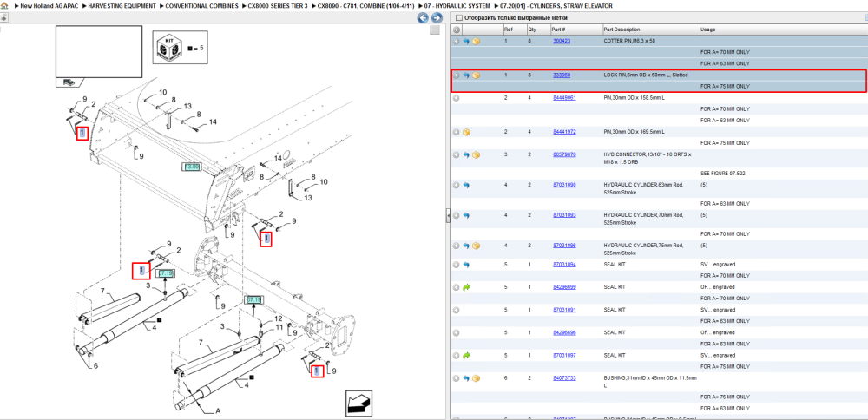Click green arrow icon for SEAL KIT 84296699

pyautogui.click(x=466, y=288)
